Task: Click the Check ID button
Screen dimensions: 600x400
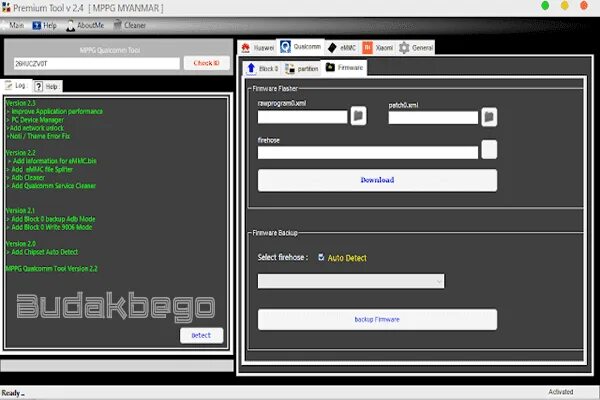Action: pos(207,63)
